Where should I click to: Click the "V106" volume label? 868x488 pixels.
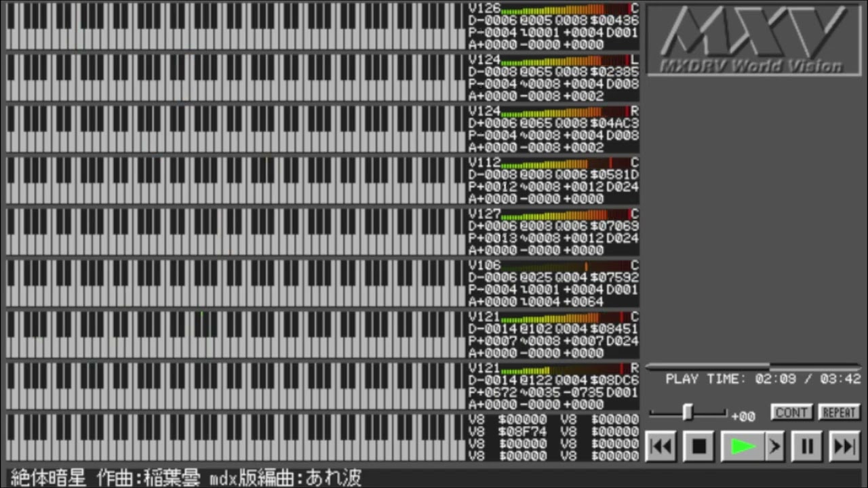coord(484,266)
